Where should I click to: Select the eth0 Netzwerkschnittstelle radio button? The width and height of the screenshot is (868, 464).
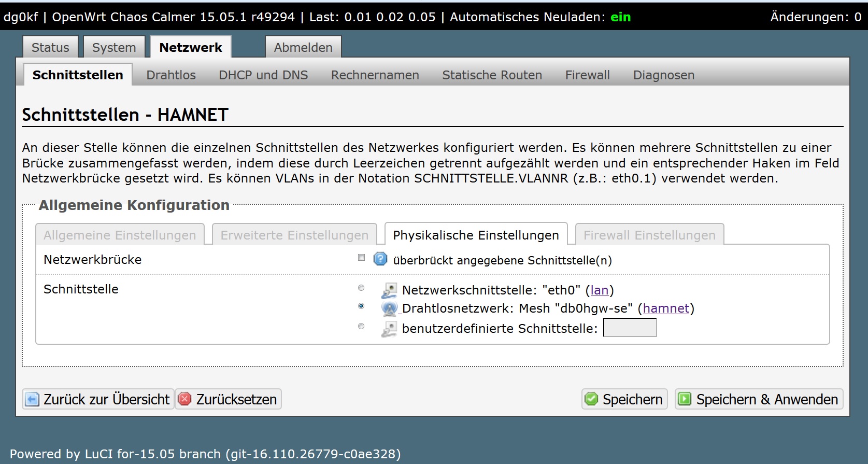361,288
